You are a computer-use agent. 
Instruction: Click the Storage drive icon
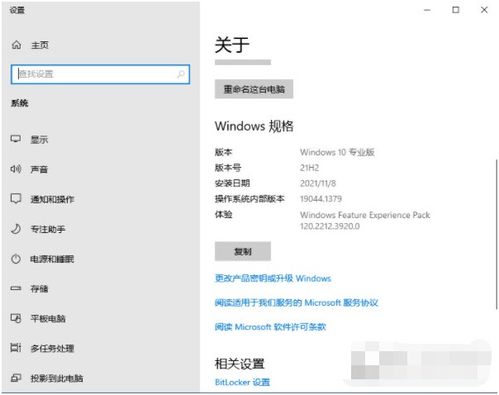tap(16, 288)
